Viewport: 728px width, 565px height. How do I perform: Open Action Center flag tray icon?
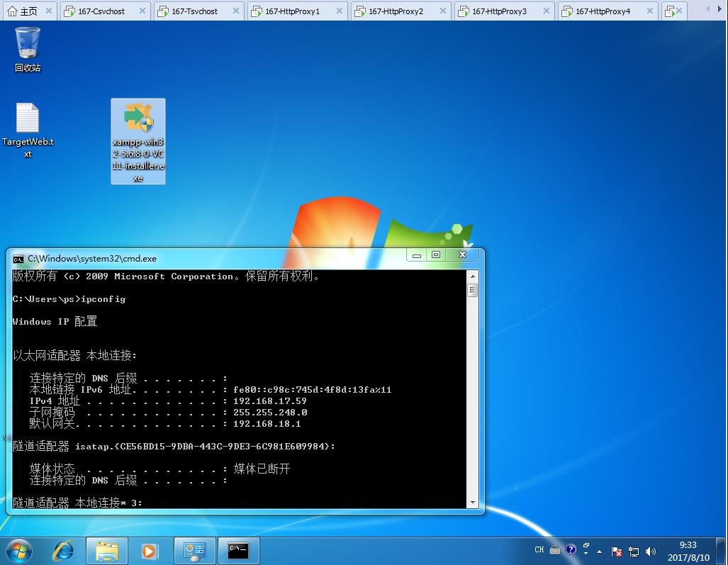(x=617, y=551)
